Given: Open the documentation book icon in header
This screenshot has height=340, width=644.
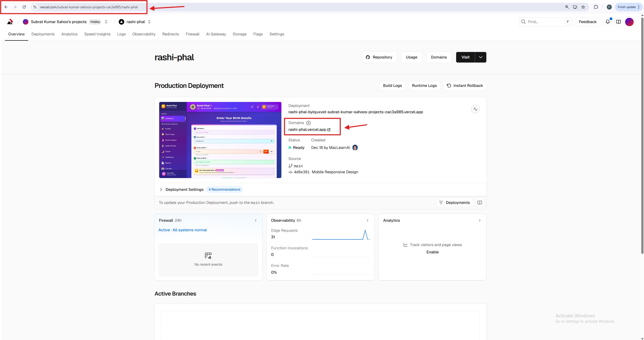Looking at the screenshot, I should 619,22.
